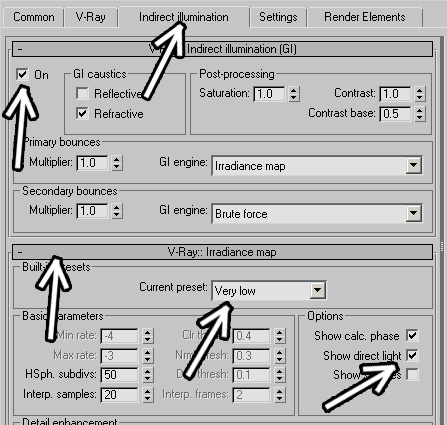Disable Refractive GI caustics checkbox
447x425 pixels.
[x=82, y=114]
